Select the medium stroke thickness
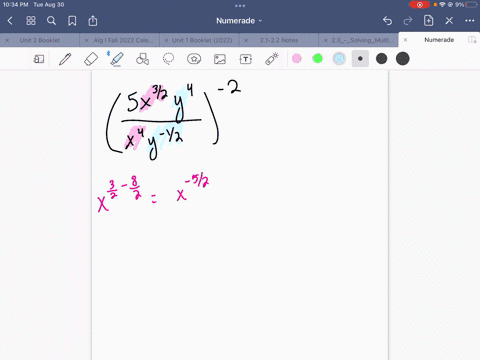 (x=381, y=59)
